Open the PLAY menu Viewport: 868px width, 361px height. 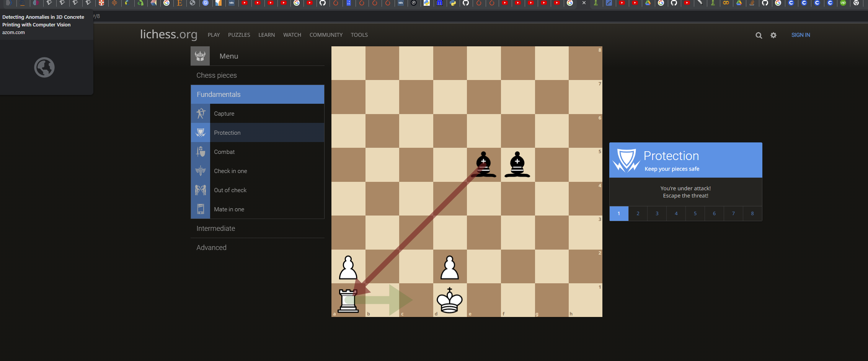pos(214,35)
